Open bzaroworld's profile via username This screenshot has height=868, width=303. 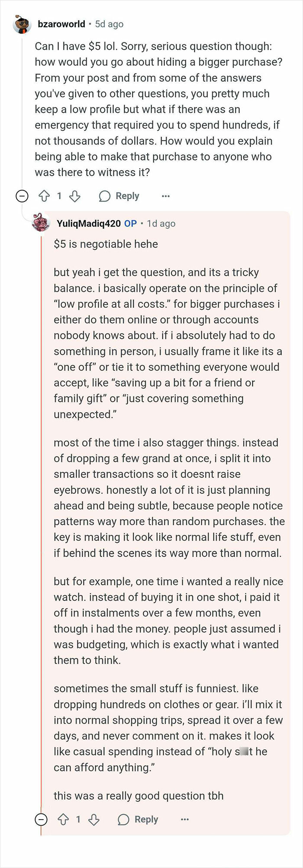click(61, 24)
